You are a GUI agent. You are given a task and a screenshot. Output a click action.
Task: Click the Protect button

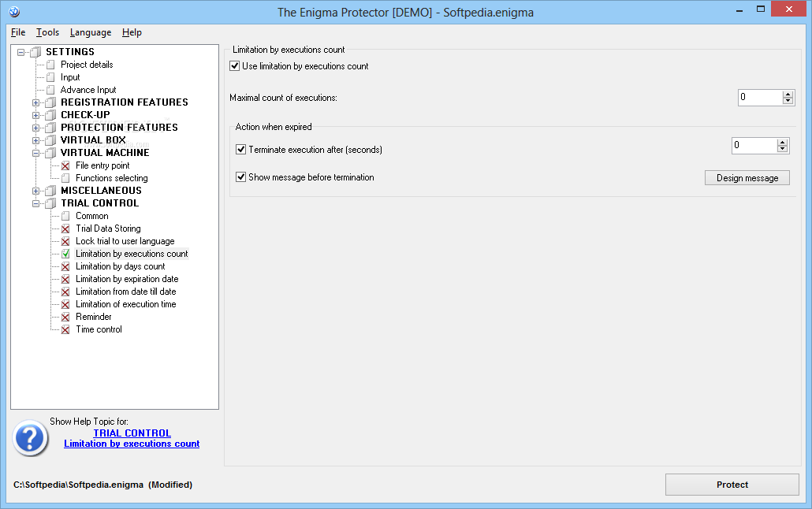(732, 485)
